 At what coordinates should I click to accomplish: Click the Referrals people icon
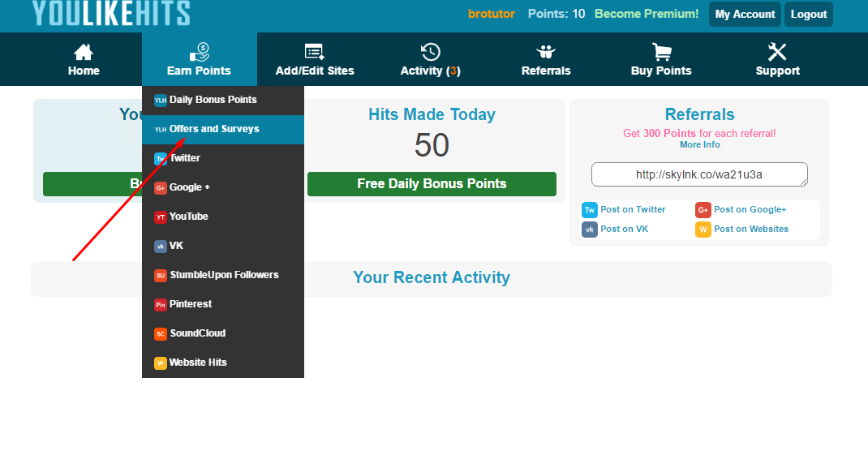(546, 52)
